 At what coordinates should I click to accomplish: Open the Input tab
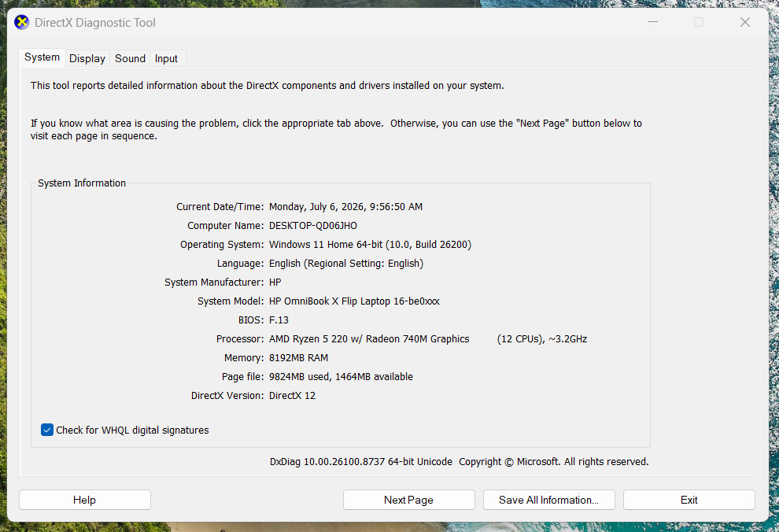click(x=166, y=58)
